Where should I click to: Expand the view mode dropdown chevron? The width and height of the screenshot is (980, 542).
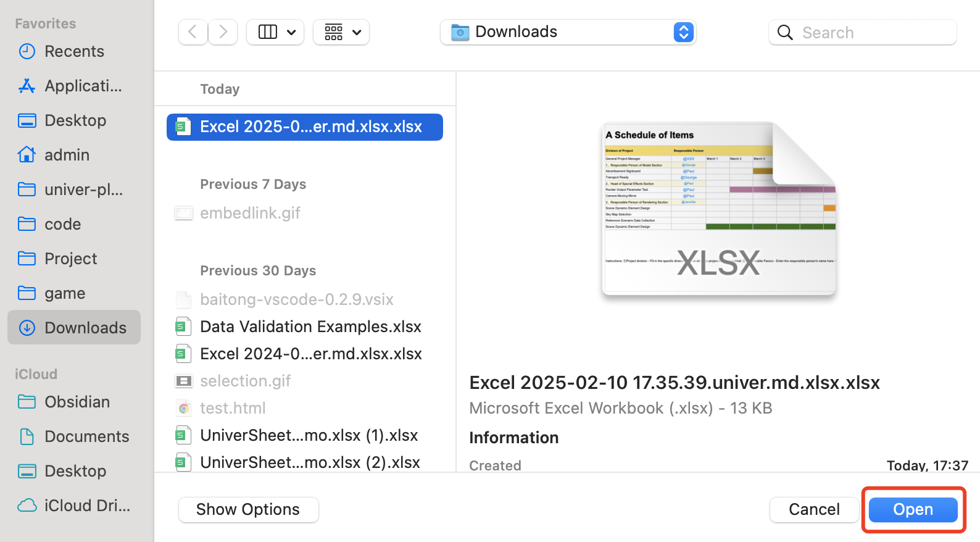(x=291, y=32)
